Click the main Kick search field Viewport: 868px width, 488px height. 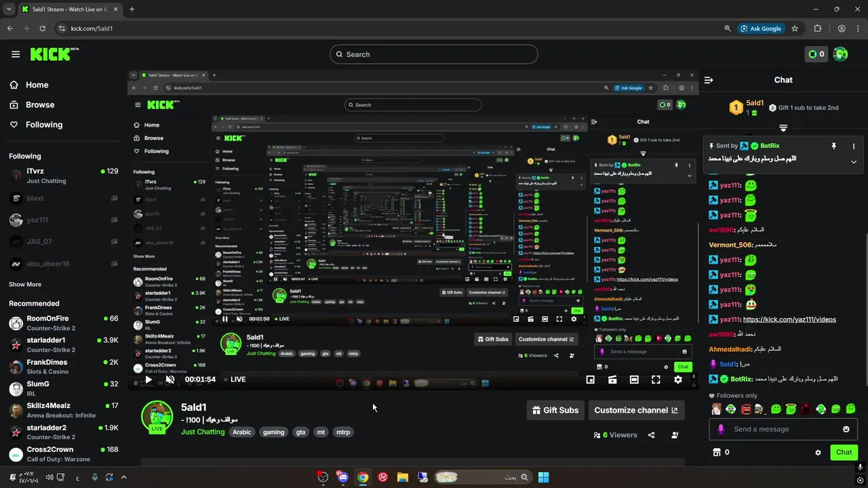click(434, 54)
